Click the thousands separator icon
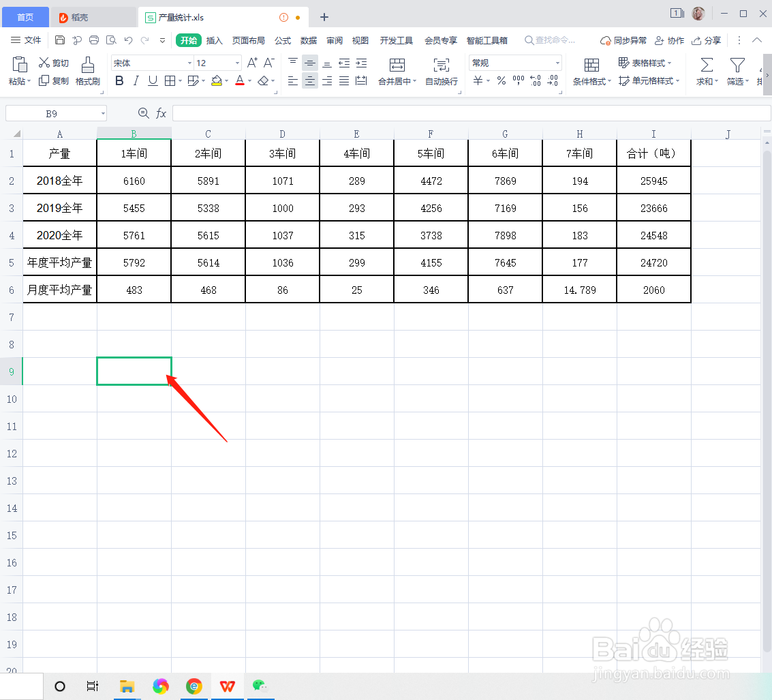This screenshot has height=700, width=772. 519,80
